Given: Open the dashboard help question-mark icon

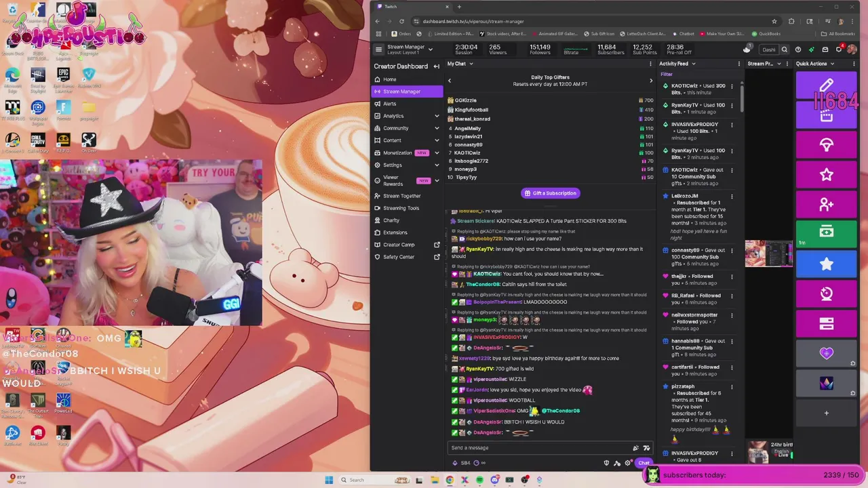Looking at the screenshot, I should point(798,49).
